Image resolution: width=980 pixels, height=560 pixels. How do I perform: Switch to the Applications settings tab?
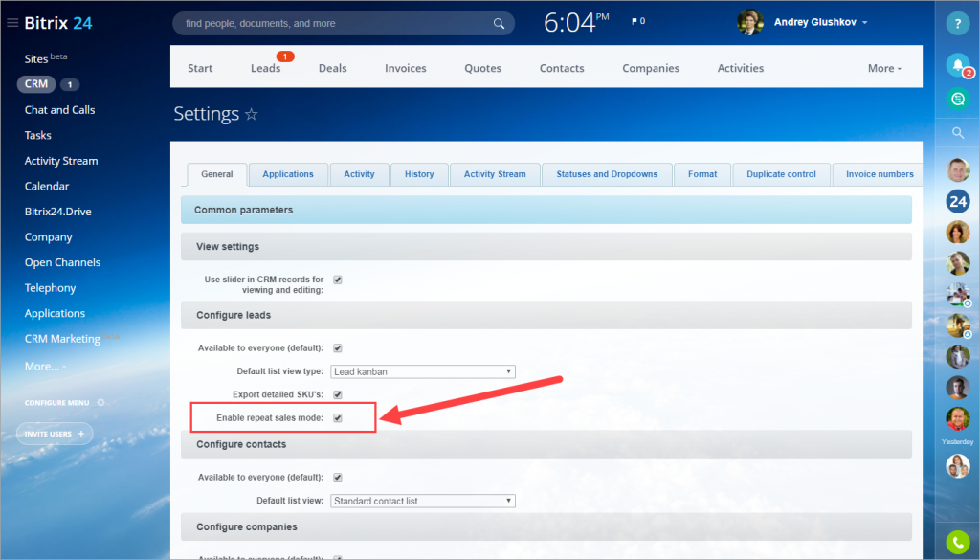tap(288, 174)
